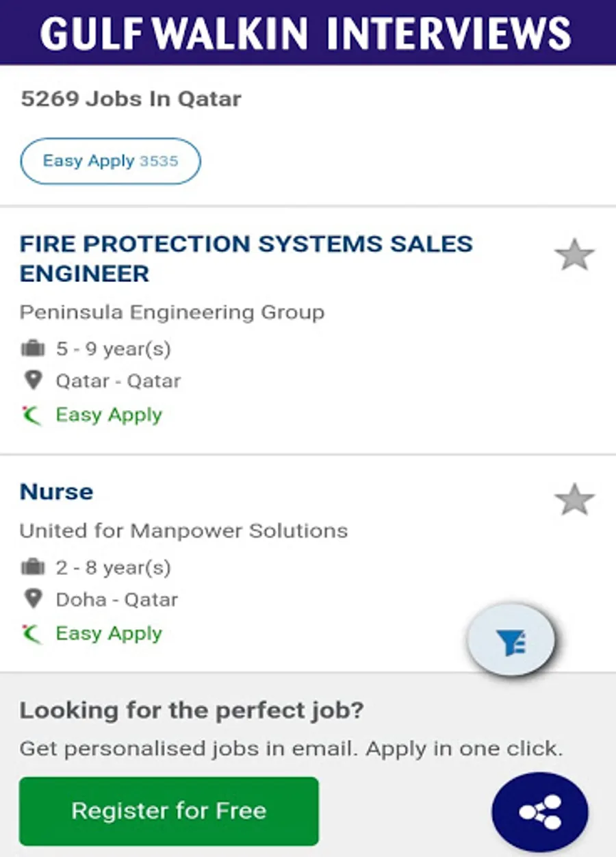
Task: Click Register for Free button
Action: (x=168, y=811)
